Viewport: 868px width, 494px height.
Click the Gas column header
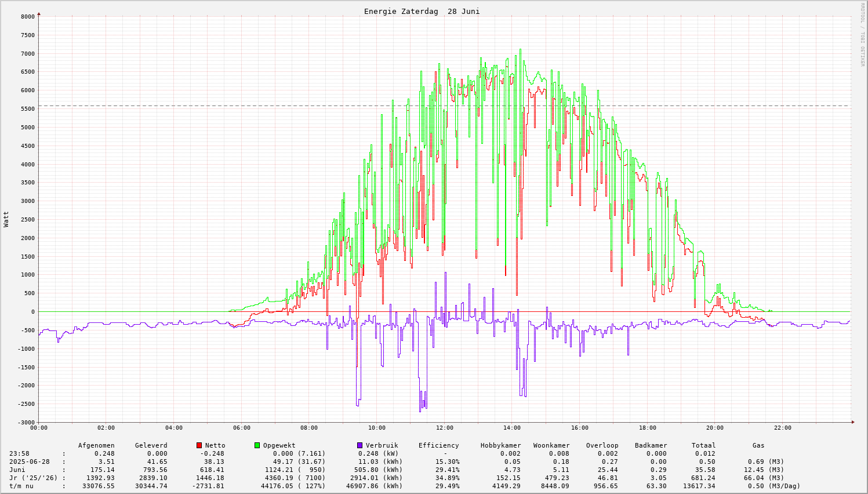tap(758, 445)
